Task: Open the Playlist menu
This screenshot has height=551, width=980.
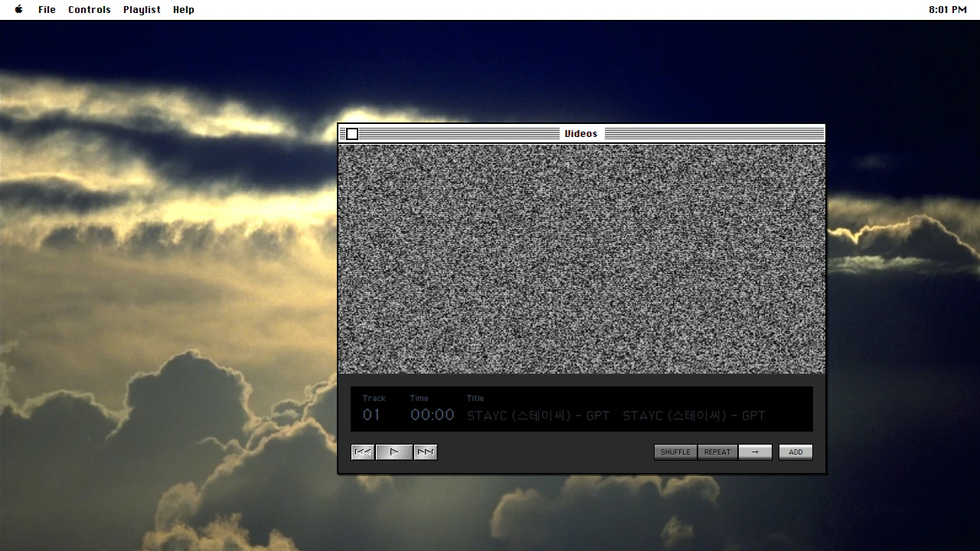Action: point(142,9)
